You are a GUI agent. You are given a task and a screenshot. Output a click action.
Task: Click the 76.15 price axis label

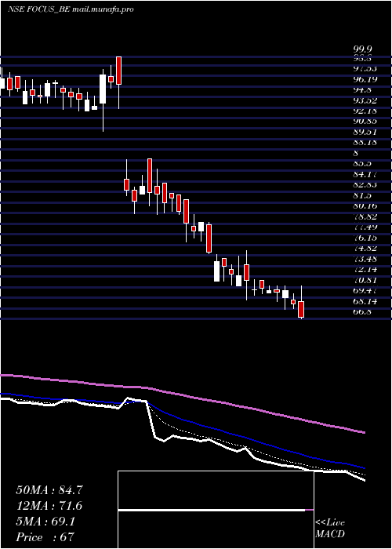[x=365, y=238]
